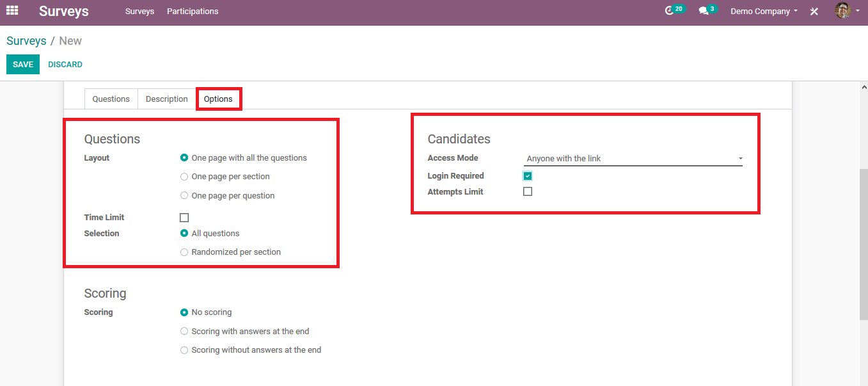Viewport: 868px width, 386px height.
Task: Expand the Demo Company switcher
Action: tap(764, 12)
